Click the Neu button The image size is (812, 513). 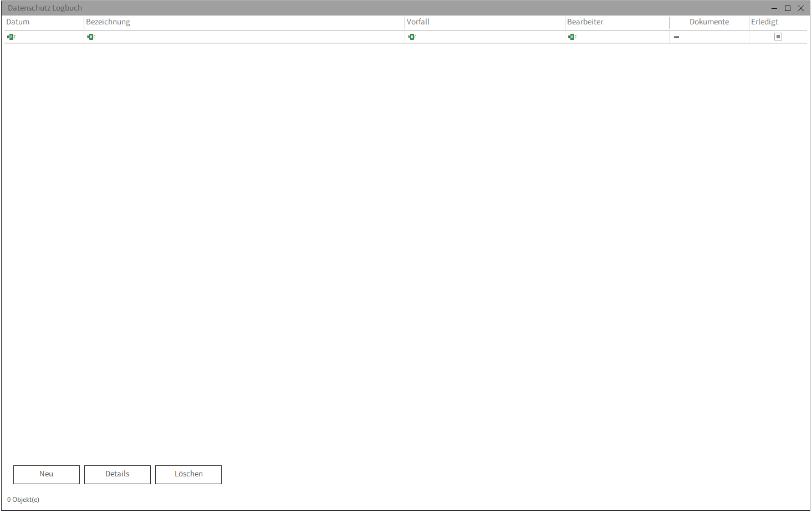[x=47, y=474]
